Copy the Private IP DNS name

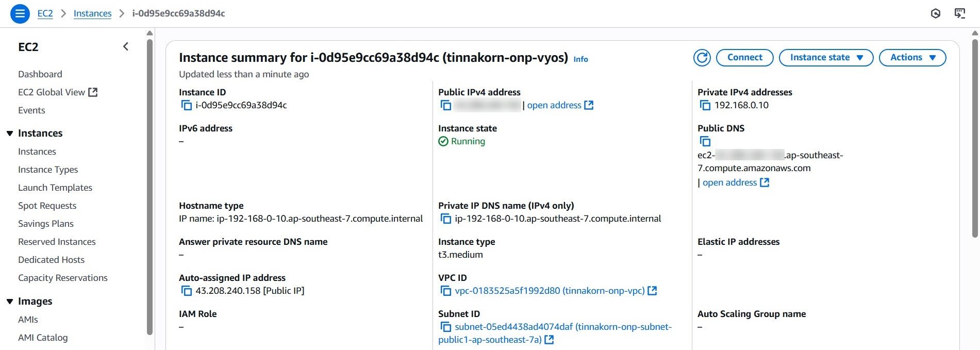click(x=445, y=219)
